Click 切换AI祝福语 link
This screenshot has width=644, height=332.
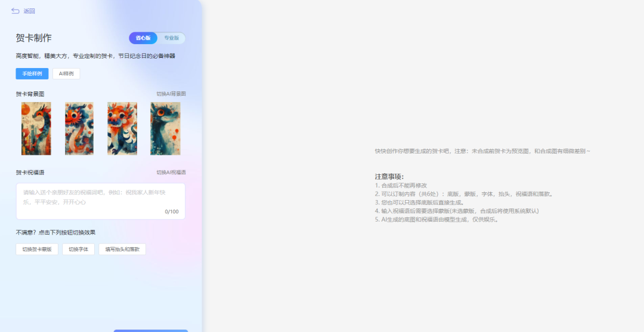[x=171, y=173]
